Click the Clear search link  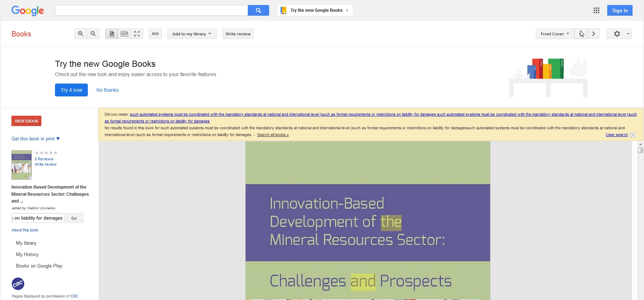point(617,135)
